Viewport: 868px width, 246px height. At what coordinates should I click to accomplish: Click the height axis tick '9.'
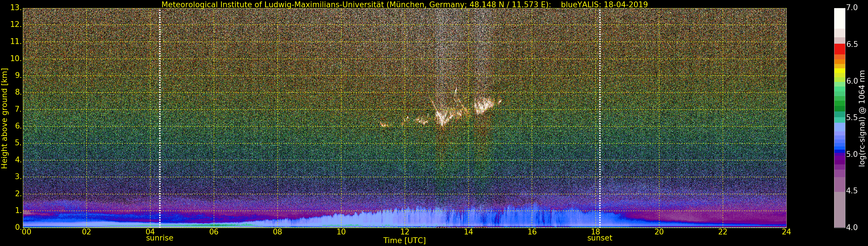tap(18, 75)
